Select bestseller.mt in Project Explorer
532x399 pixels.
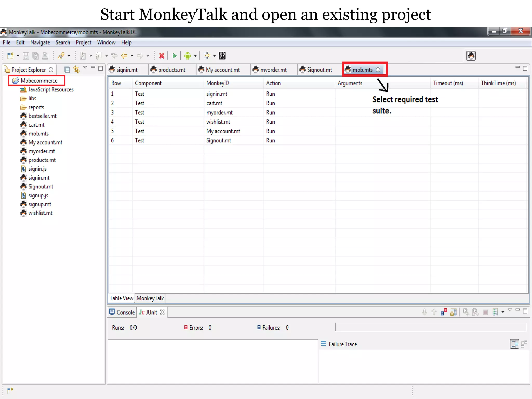tap(42, 116)
